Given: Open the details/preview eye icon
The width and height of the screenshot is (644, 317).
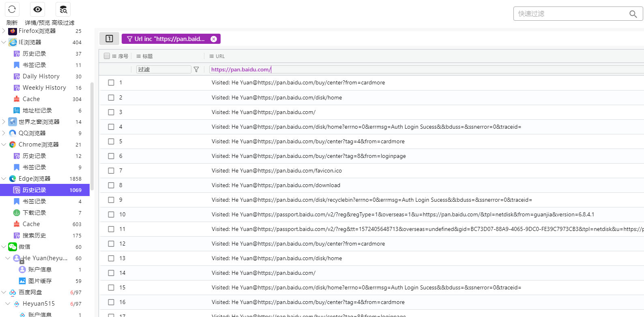Looking at the screenshot, I should click(x=38, y=9).
